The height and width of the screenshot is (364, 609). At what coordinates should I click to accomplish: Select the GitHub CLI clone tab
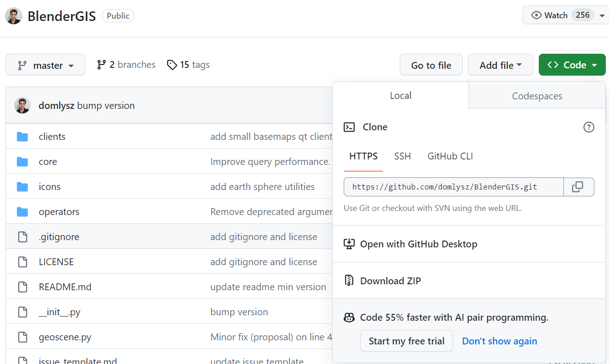450,156
